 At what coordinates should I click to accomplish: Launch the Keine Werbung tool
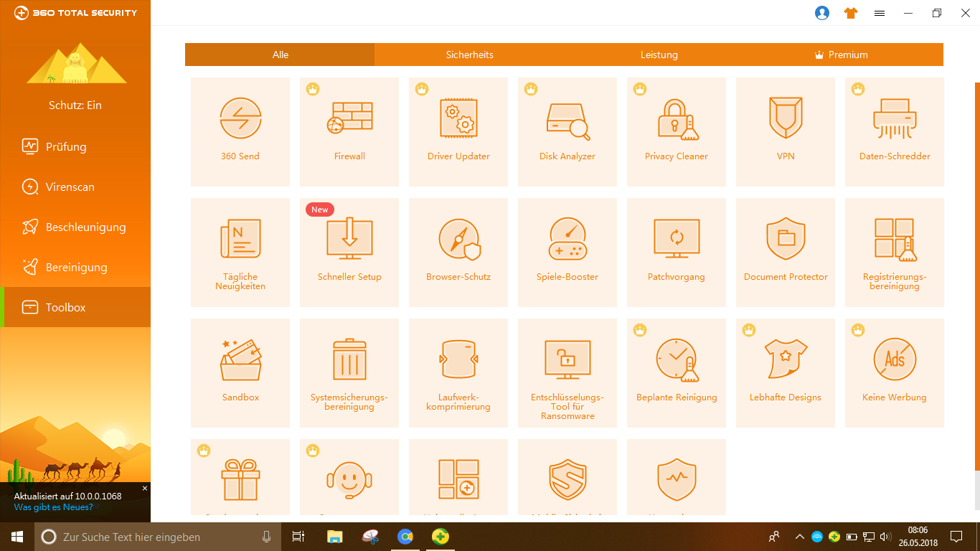pos(895,373)
